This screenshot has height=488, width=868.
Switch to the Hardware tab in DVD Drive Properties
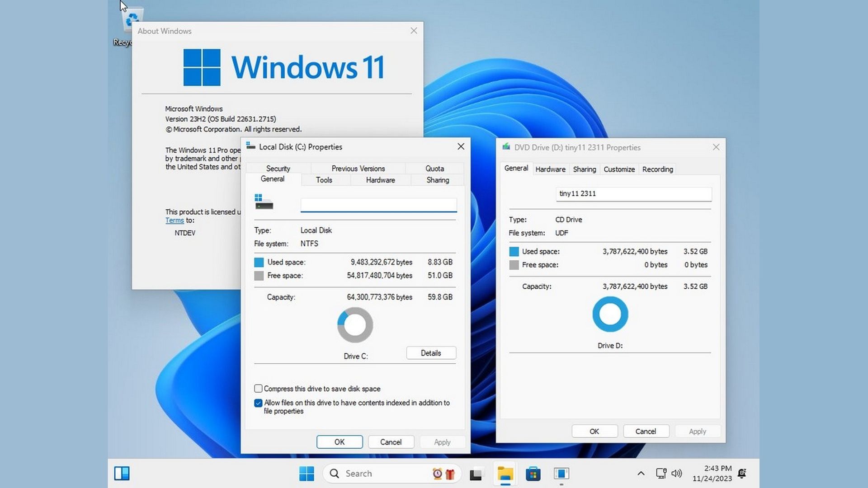click(x=550, y=169)
